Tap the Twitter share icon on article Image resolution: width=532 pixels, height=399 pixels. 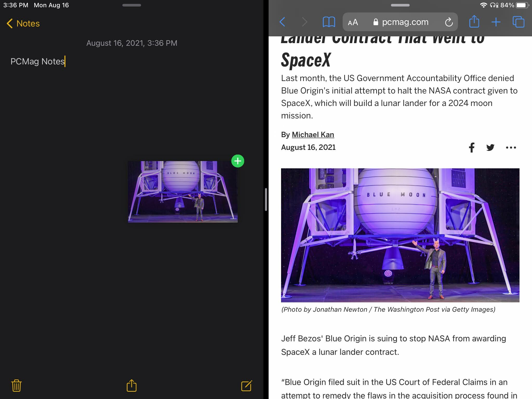491,148
